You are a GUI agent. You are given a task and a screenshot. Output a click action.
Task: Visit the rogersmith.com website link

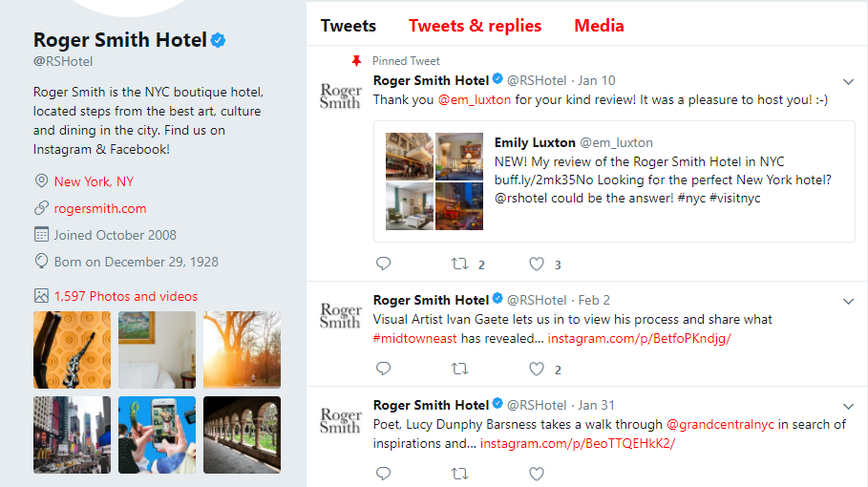[x=100, y=208]
